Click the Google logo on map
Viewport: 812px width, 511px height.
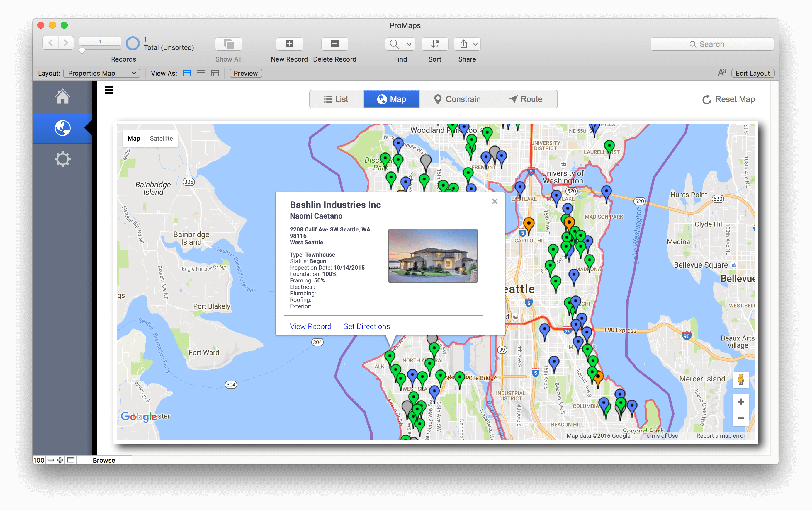(x=139, y=417)
